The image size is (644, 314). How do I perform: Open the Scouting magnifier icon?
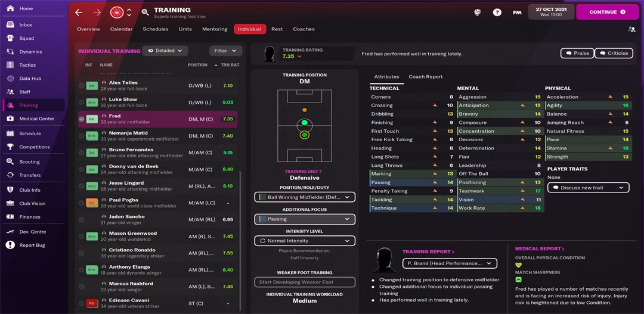10,161
